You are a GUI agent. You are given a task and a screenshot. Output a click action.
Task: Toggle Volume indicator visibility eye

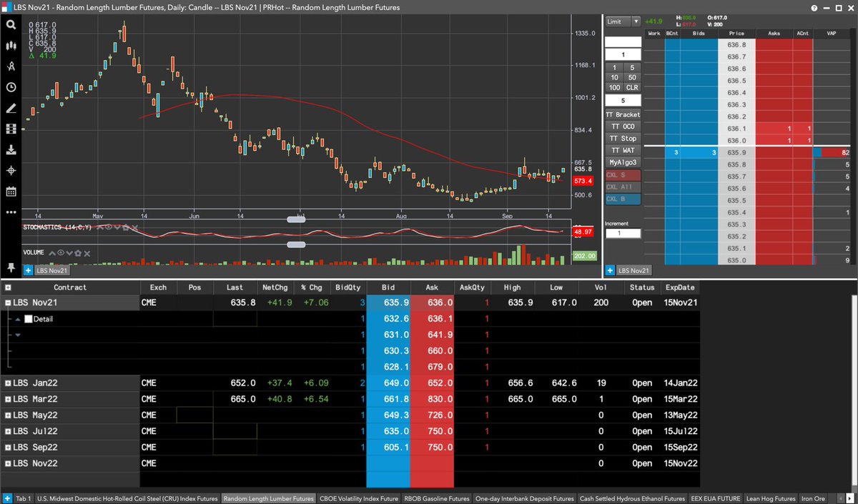(61, 253)
